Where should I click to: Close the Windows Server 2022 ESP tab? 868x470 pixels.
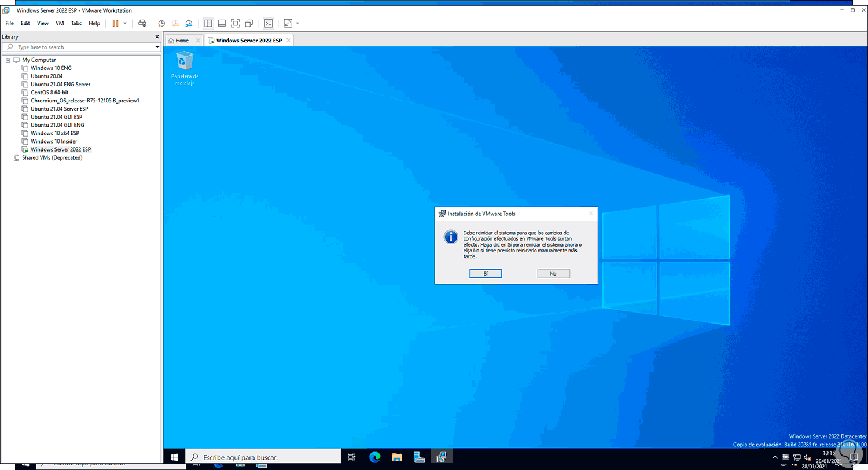(288, 41)
